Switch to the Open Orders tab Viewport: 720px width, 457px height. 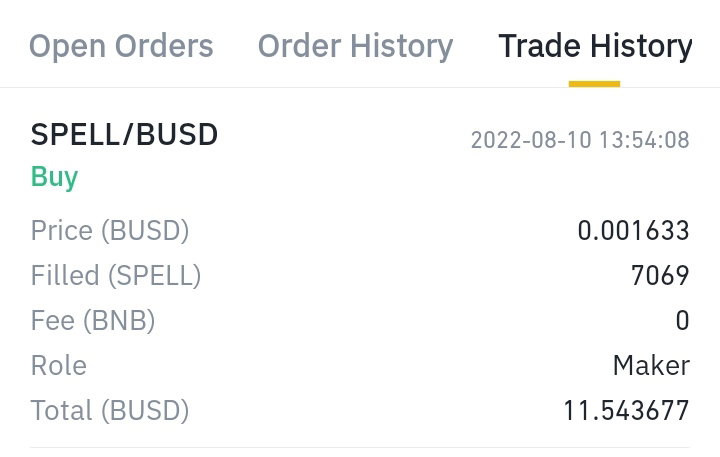pyautogui.click(x=121, y=46)
